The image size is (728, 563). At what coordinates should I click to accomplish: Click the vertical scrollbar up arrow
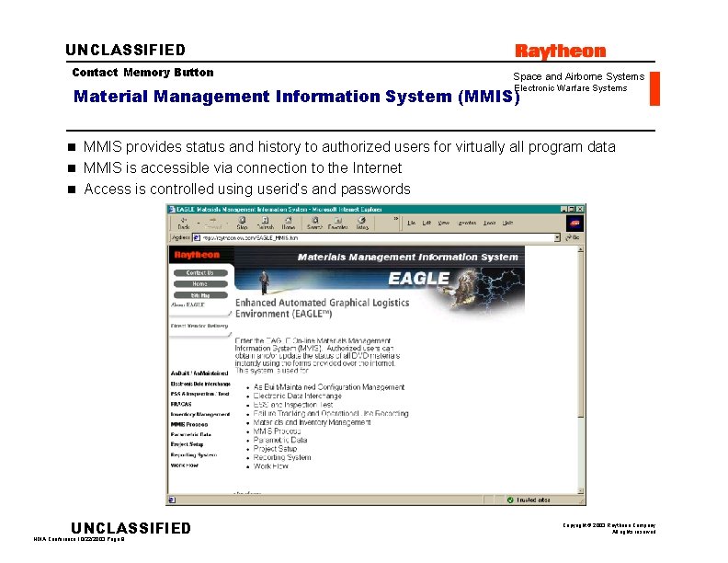tap(580, 250)
